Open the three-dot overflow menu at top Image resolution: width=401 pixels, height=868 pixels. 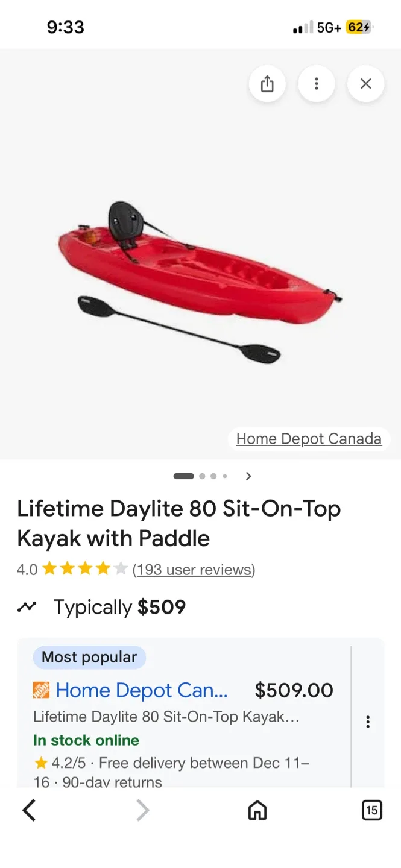(x=316, y=84)
